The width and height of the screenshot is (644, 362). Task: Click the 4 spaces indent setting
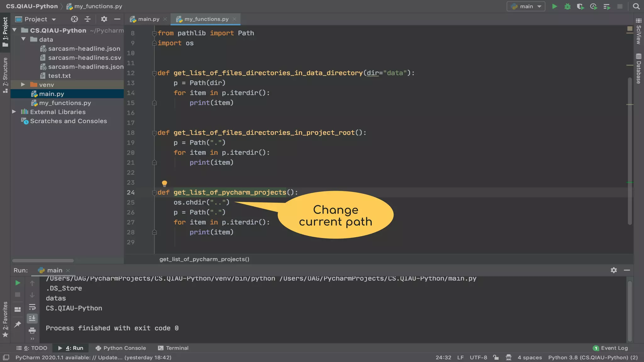pos(530,357)
